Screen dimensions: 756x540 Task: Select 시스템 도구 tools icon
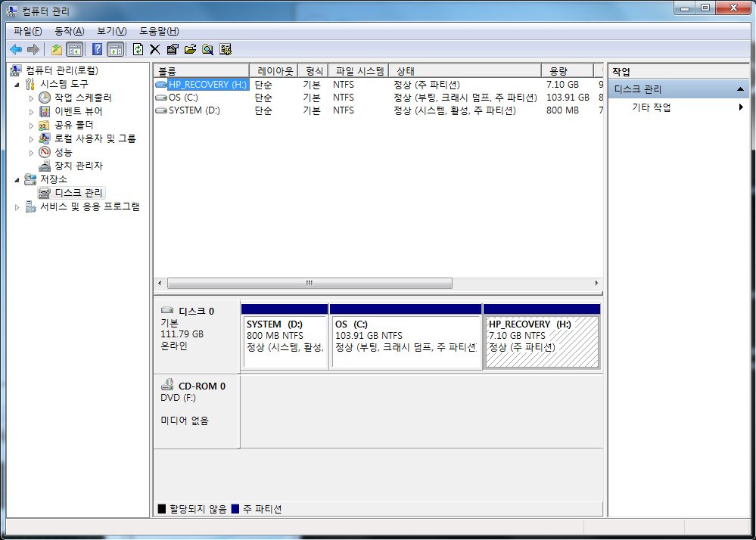[30, 84]
